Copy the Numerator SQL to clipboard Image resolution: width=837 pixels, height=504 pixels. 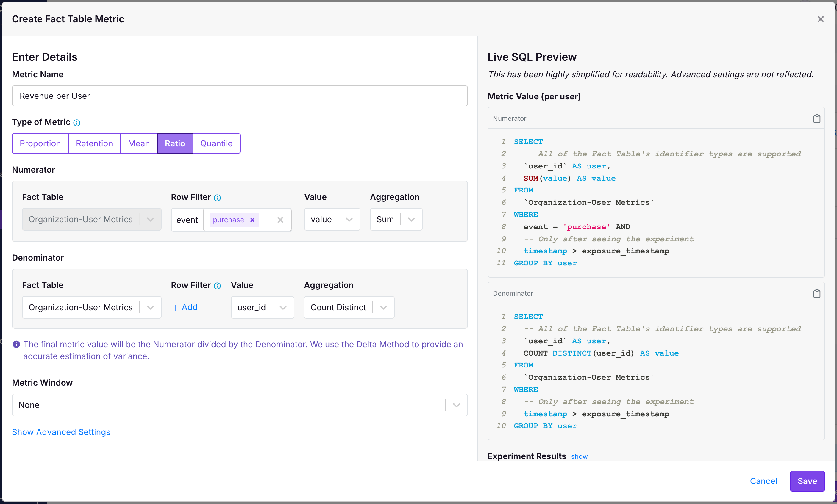click(817, 118)
